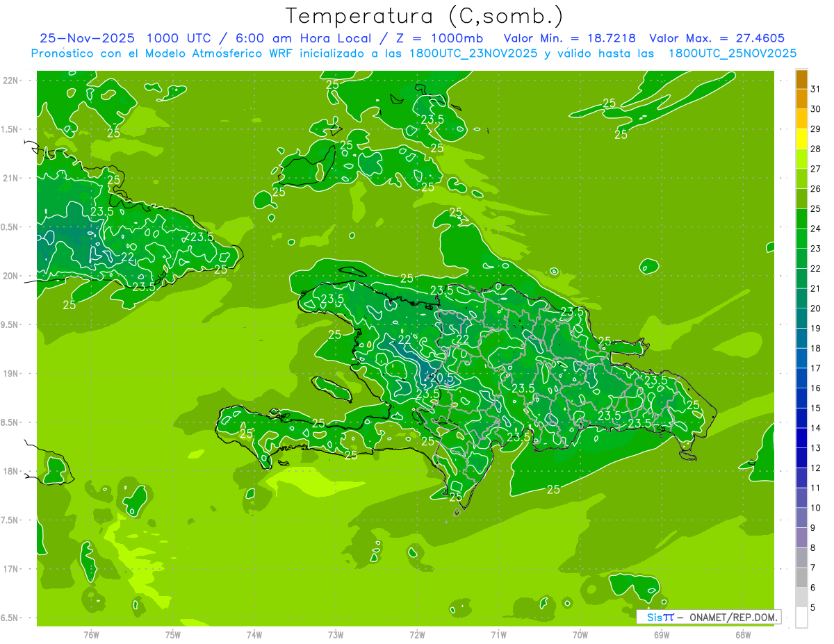Click the "22N" latitude axis label
This screenshot has width=834, height=644.
click(12, 81)
